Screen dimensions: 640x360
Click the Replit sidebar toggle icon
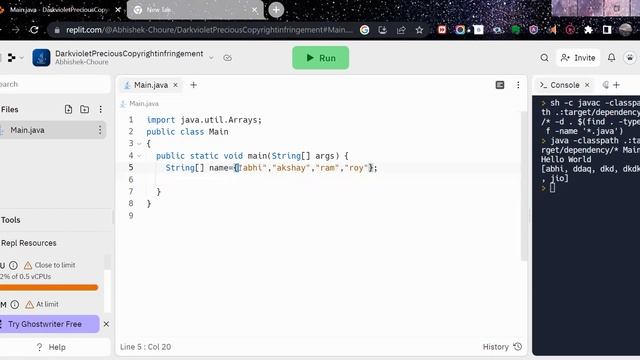click(12, 58)
